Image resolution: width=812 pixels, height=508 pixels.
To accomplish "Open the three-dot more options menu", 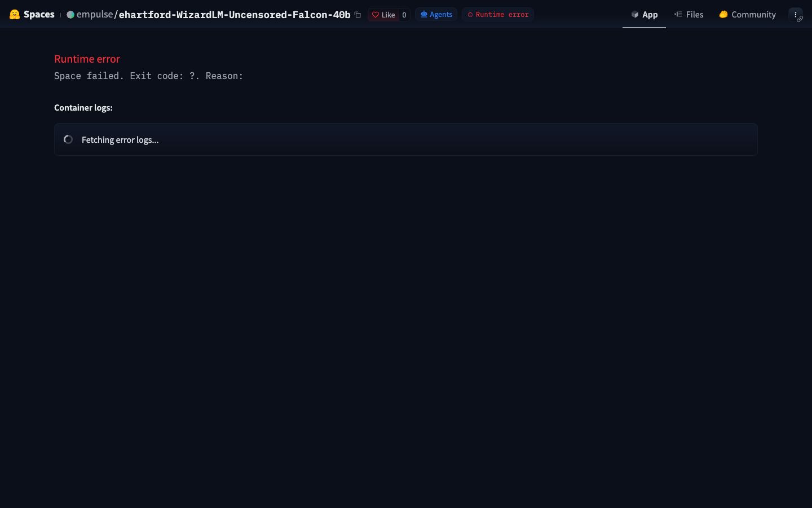I will 796,15.
